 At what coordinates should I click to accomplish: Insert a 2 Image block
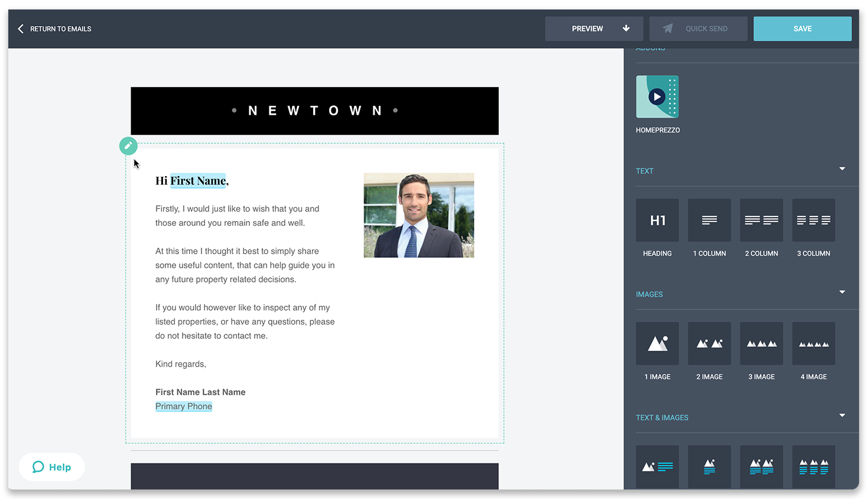coord(709,344)
